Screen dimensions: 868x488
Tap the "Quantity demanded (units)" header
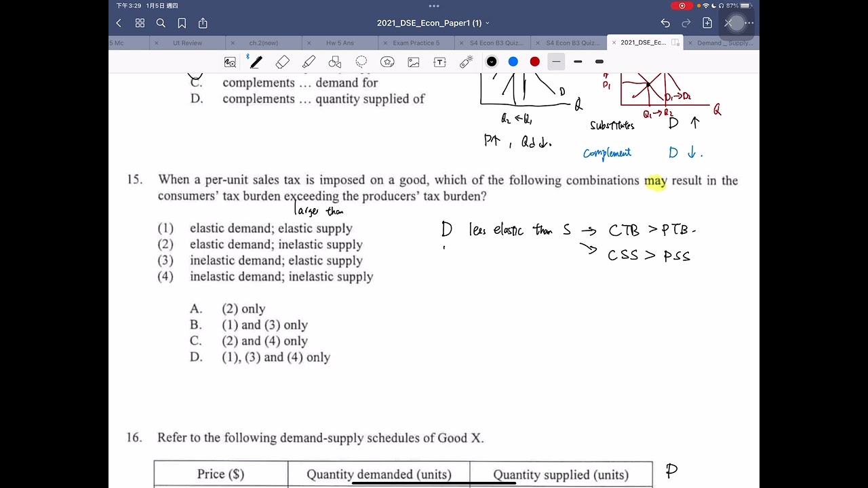(379, 474)
